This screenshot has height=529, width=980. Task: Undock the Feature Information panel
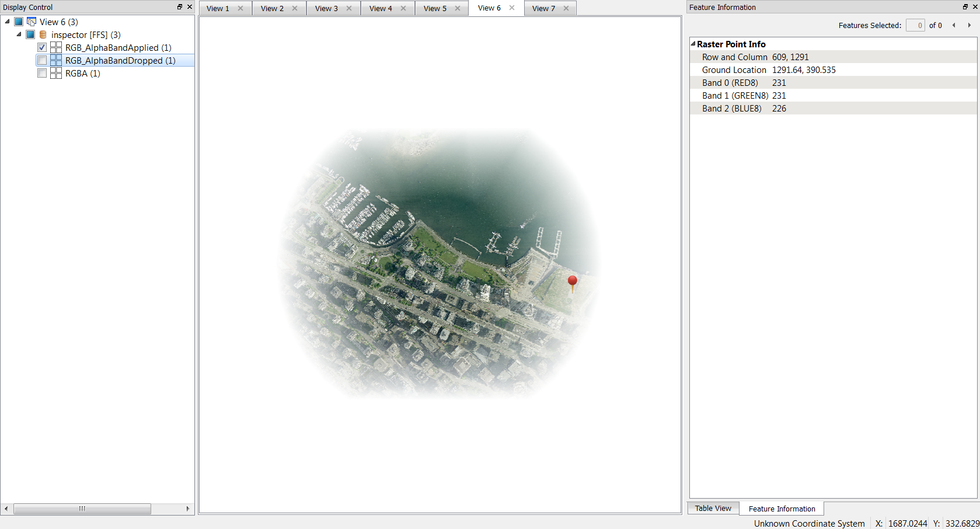point(965,7)
